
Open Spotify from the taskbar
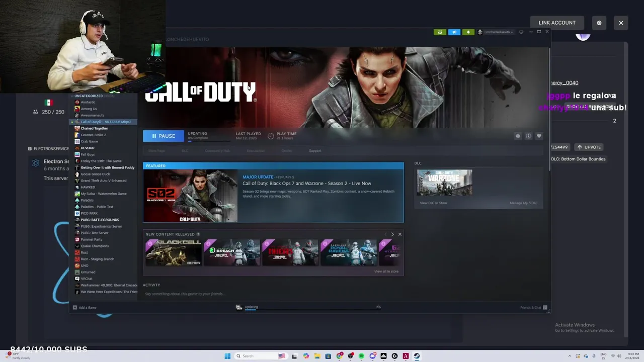(361, 356)
